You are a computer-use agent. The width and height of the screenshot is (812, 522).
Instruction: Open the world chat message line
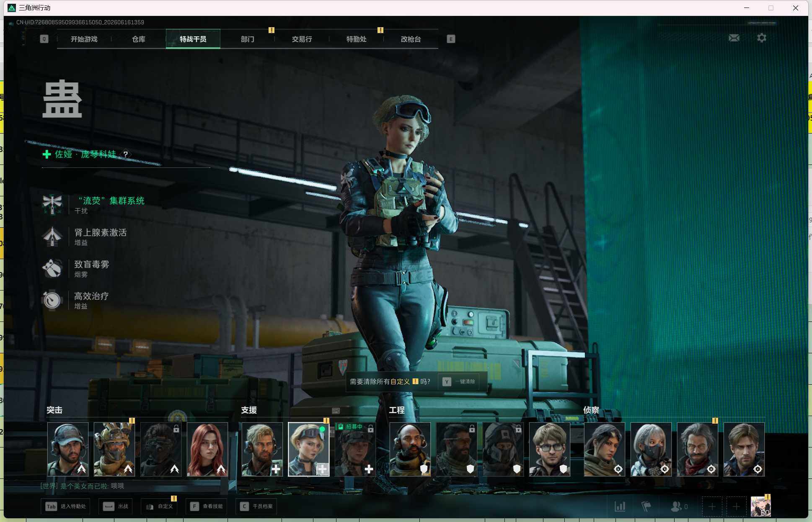pyautogui.click(x=82, y=486)
